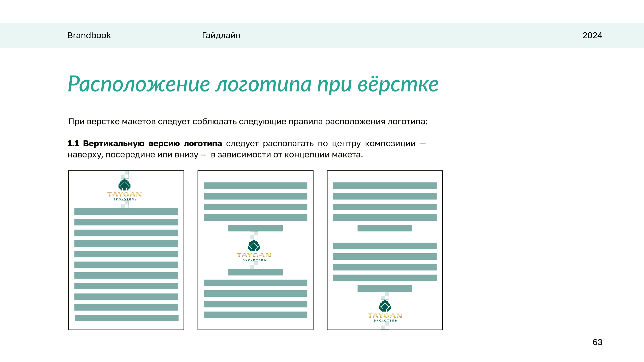The height and width of the screenshot is (362, 644).
Task: Click the first teal text bar in the right layout
Action: pos(385,186)
